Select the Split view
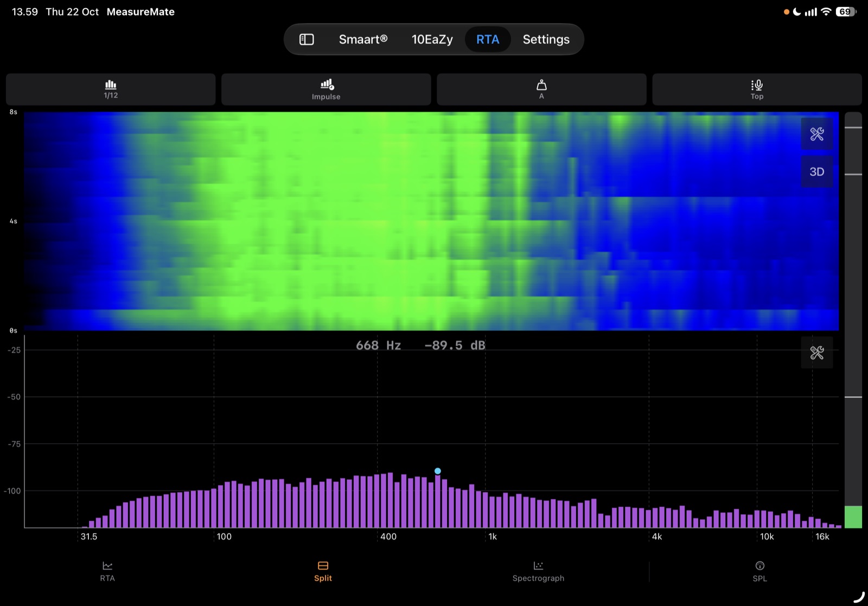The height and width of the screenshot is (606, 868). [x=323, y=572]
